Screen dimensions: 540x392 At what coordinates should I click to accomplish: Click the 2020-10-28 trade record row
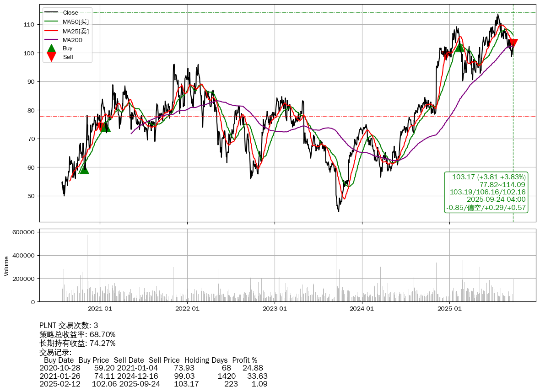(151, 368)
